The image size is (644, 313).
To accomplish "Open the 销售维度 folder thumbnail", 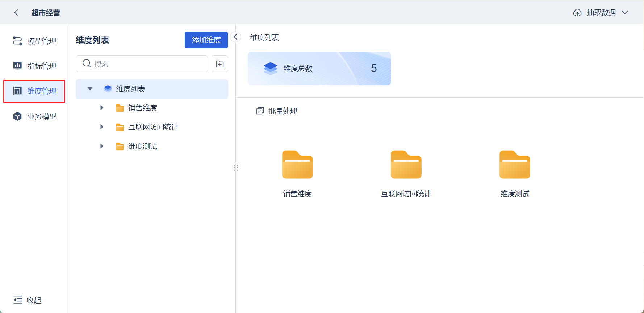I will point(297,165).
